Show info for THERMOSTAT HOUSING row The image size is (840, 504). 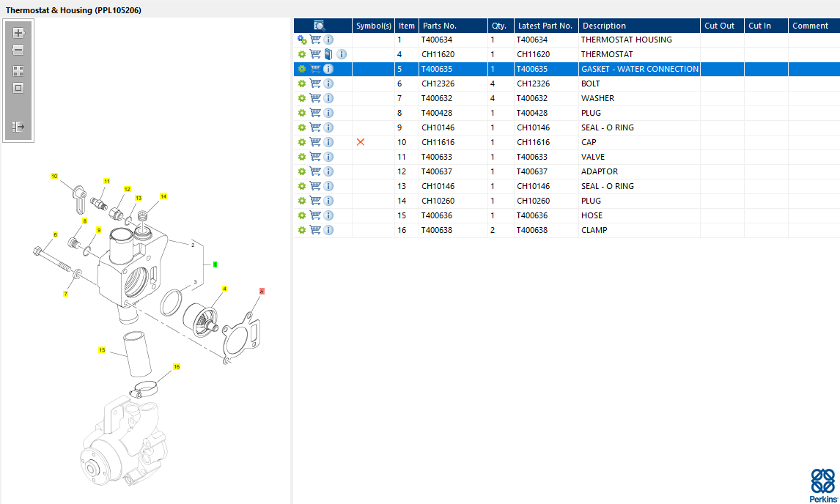click(328, 40)
